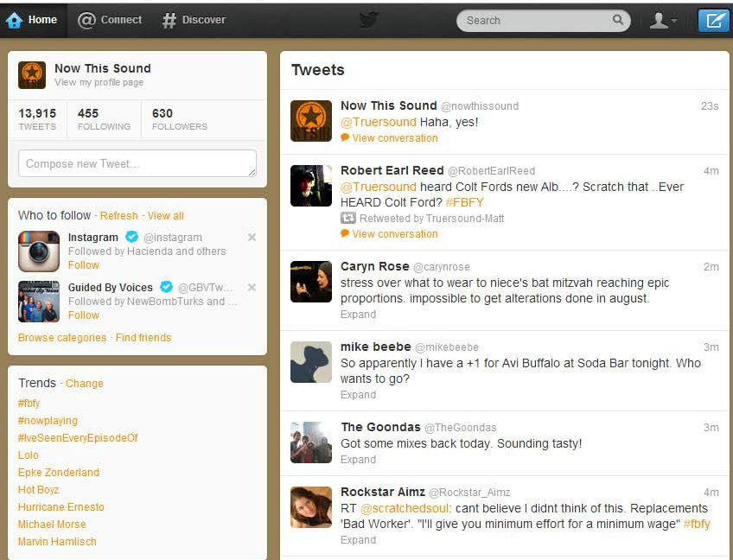Click the Compose new Tweet box
The height and width of the screenshot is (560, 733).
pos(137,163)
